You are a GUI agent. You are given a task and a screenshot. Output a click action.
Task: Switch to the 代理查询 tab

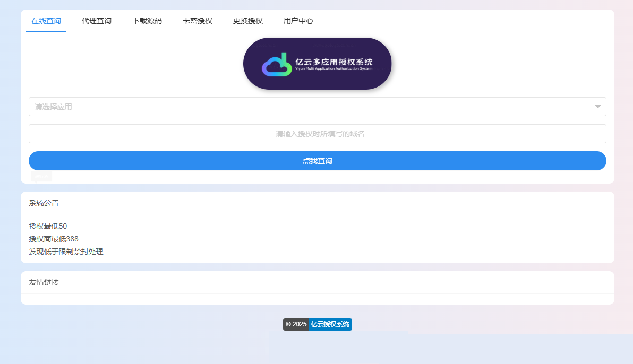pyautogui.click(x=96, y=21)
